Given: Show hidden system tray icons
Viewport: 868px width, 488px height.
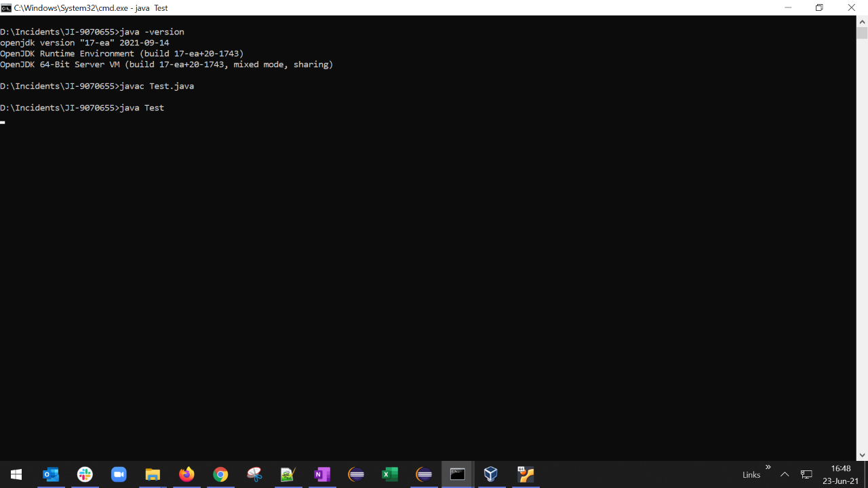Looking at the screenshot, I should point(785,474).
